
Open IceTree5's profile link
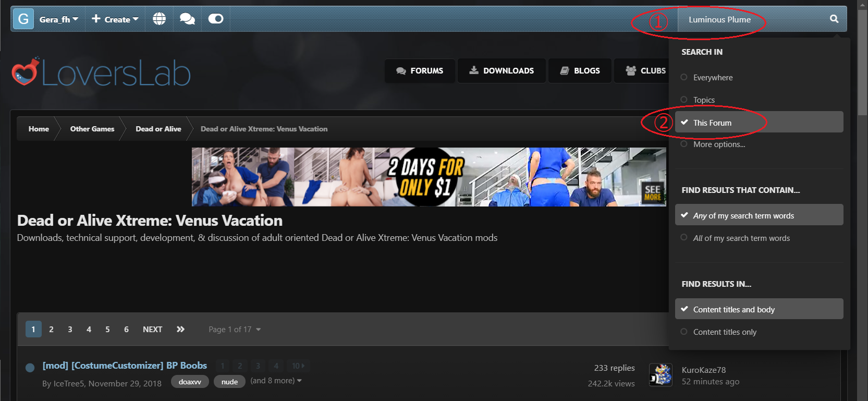pos(69,384)
